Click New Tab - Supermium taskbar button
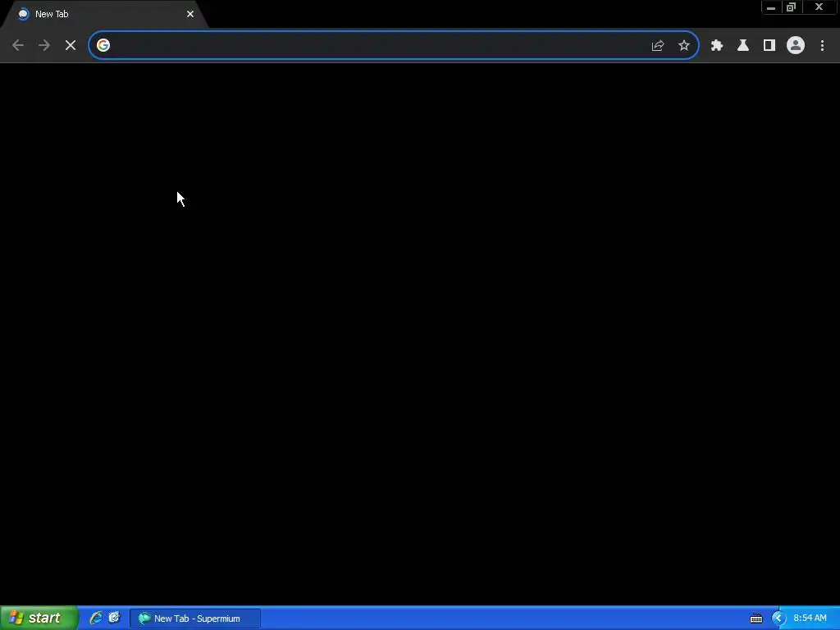The width and height of the screenshot is (840, 630). point(195,619)
